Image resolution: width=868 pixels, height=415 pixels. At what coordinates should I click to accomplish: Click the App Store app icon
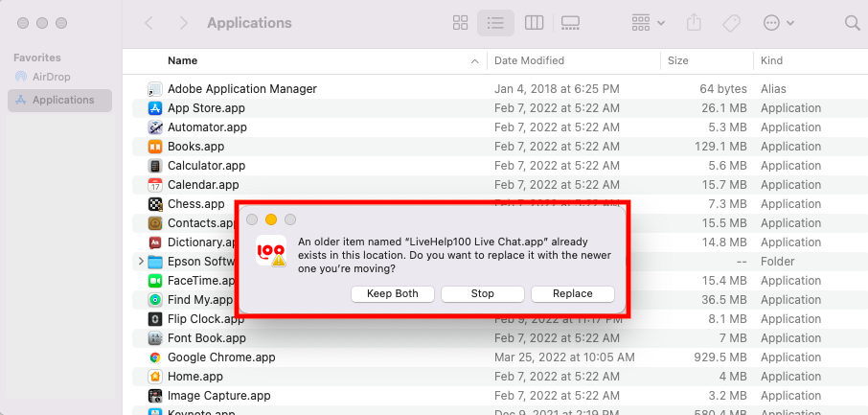coord(155,108)
